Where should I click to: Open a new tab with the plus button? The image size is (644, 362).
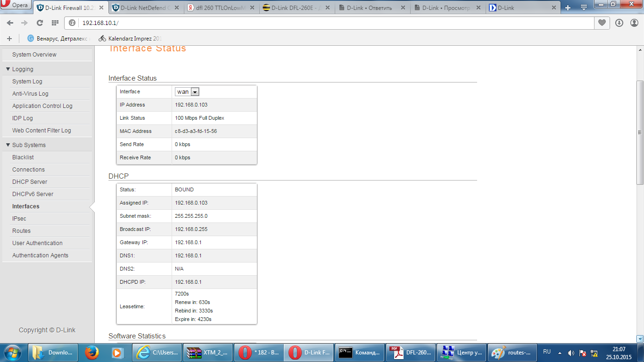tap(568, 8)
